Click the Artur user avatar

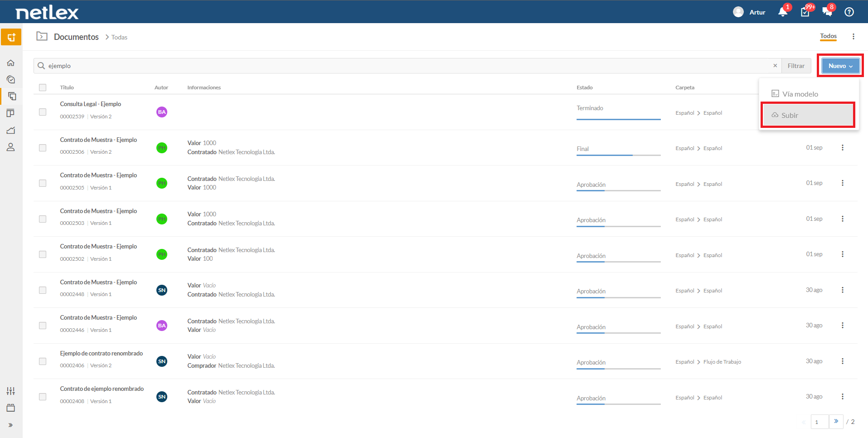point(738,12)
